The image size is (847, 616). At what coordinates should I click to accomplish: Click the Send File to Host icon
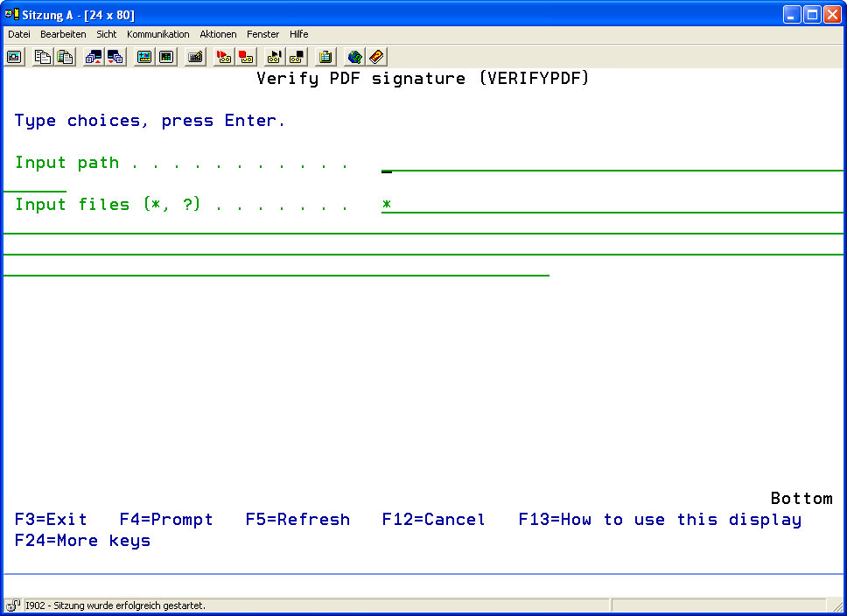[x=94, y=57]
